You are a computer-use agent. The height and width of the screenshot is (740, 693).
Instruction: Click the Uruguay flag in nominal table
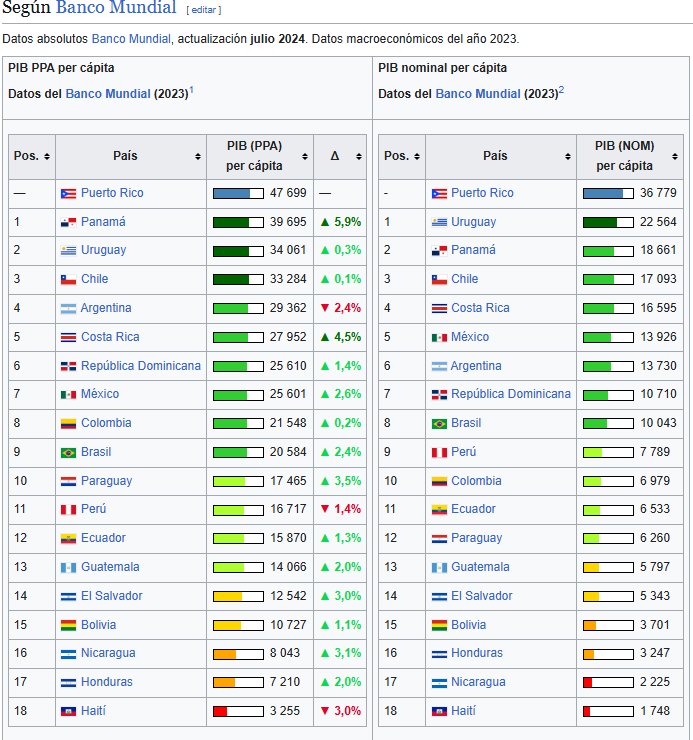tap(439, 222)
